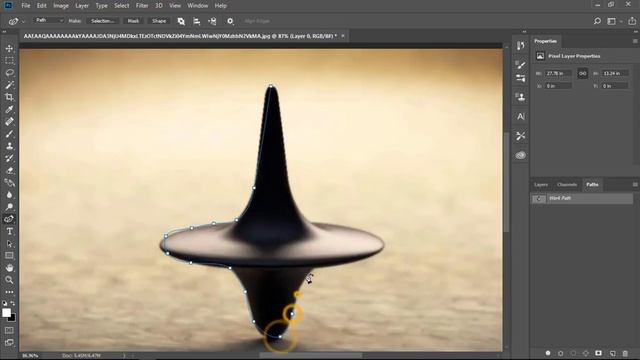Viewport: 640px width, 360px height.
Task: Select the Blur tool
Action: (x=9, y=195)
